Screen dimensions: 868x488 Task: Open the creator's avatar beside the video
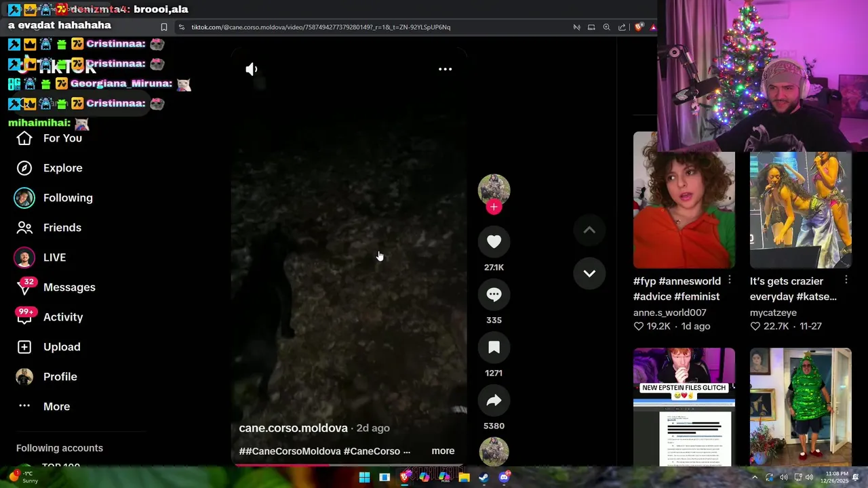point(494,190)
